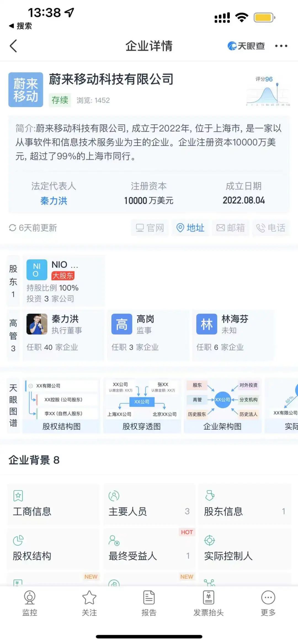Tap the 秦力洪 executive photo
The width and height of the screenshot is (298, 644).
point(37,324)
